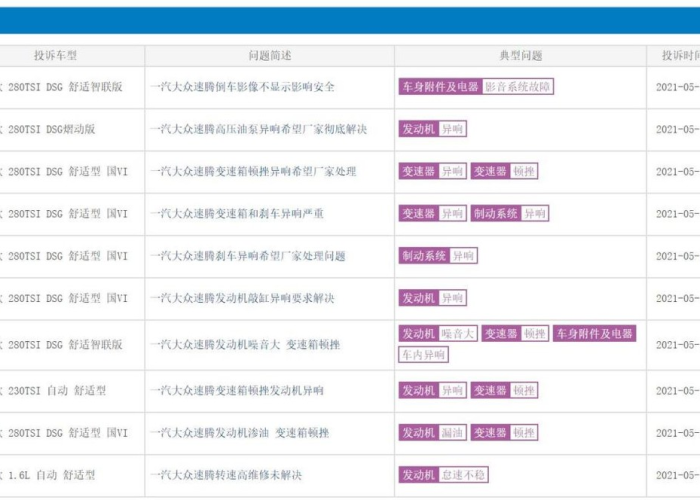Click 发动机 异响 tag in 230TSI row
The height and width of the screenshot is (500, 700).
pyautogui.click(x=433, y=390)
